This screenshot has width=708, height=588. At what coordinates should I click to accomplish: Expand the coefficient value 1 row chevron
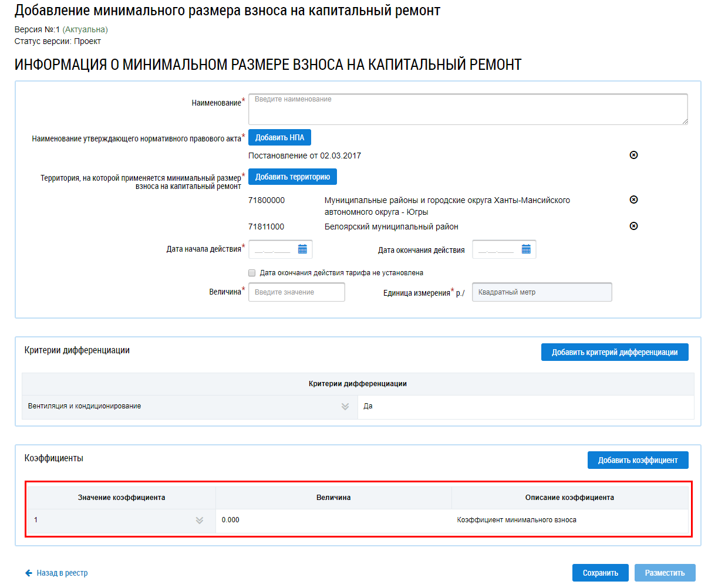point(200,521)
